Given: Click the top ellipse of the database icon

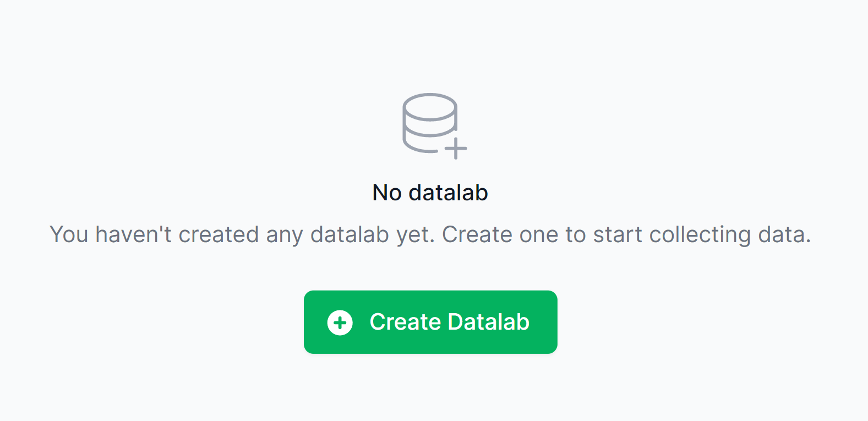Looking at the screenshot, I should (x=430, y=106).
